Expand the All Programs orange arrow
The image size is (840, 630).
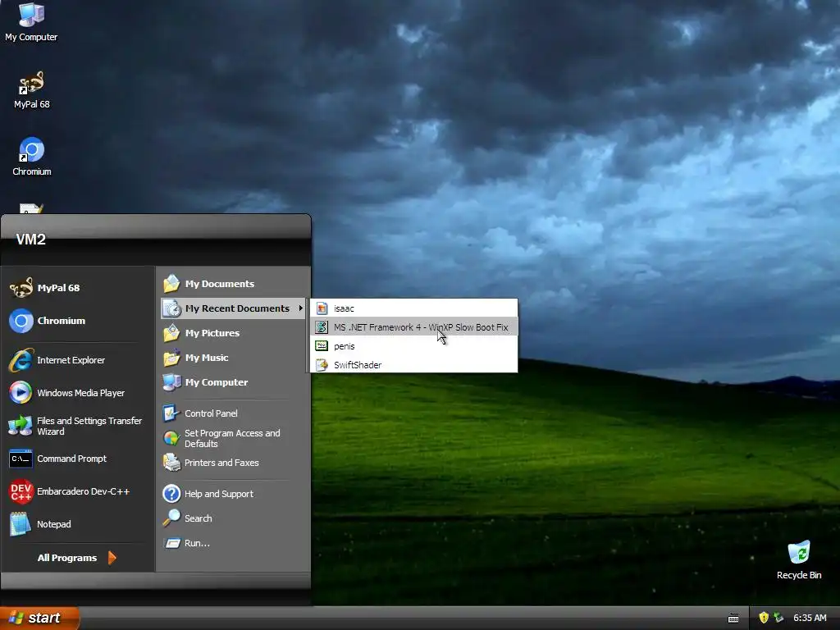(112, 558)
